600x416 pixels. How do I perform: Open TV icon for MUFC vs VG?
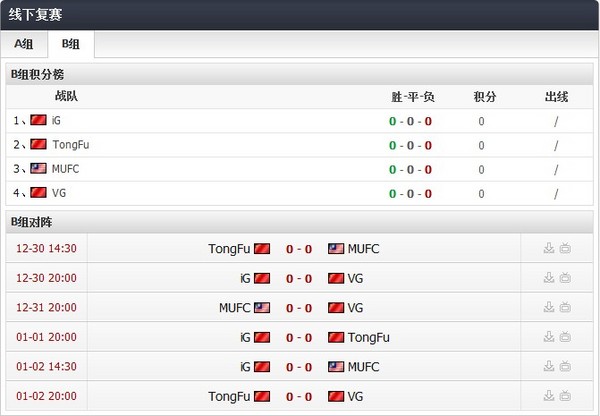564,308
